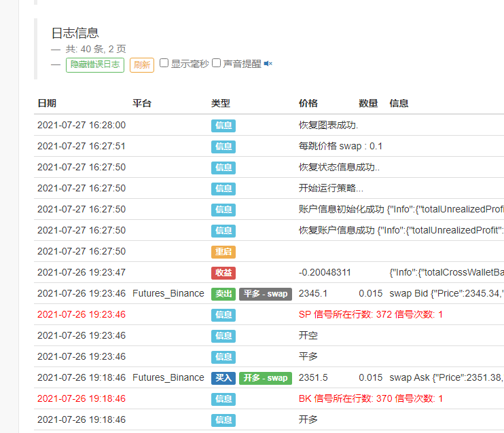Enable the 显示毫秒 checkbox
Image resolution: width=504 pixels, height=433 pixels.
click(x=164, y=63)
